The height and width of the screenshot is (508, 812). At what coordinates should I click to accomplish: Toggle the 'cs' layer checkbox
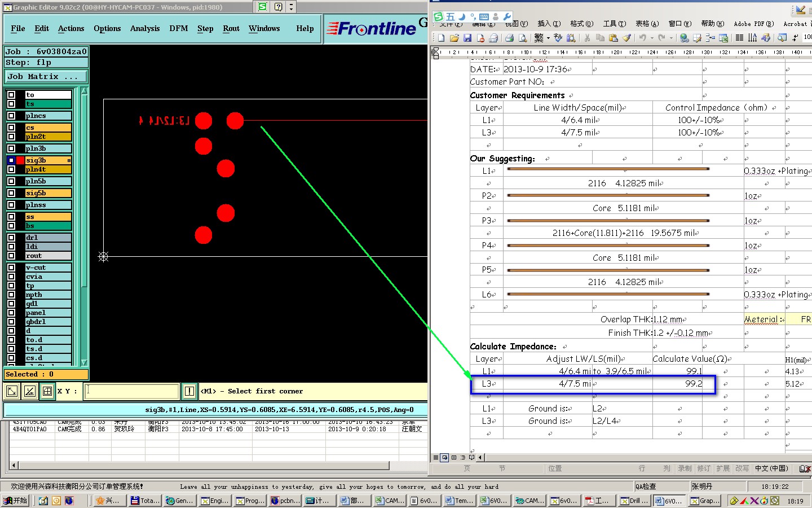(x=11, y=128)
